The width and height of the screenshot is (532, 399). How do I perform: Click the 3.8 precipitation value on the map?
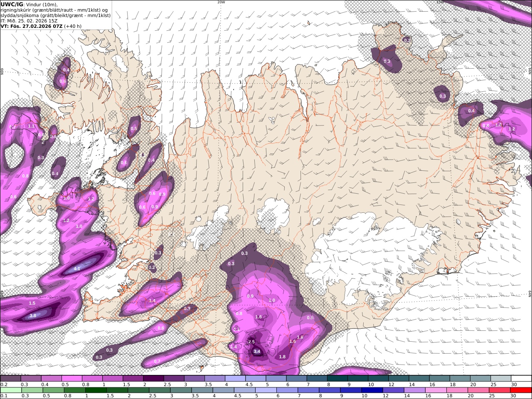click(x=33, y=316)
